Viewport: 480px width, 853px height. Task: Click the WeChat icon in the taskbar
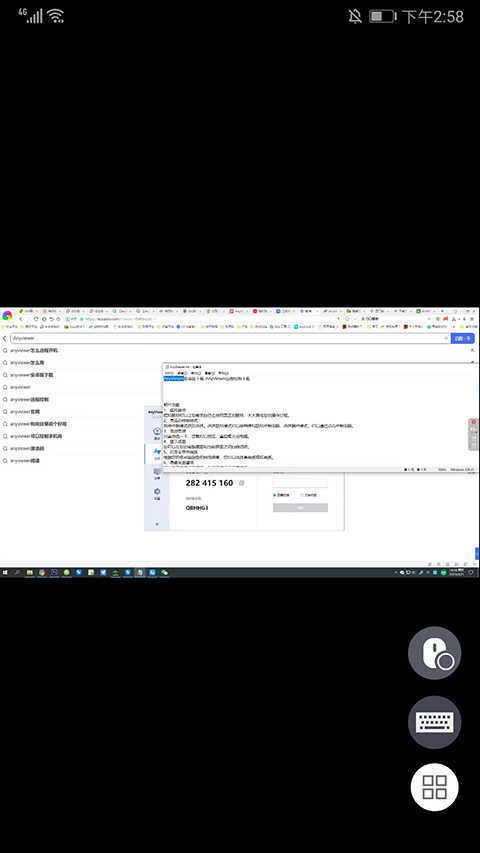coord(164,572)
